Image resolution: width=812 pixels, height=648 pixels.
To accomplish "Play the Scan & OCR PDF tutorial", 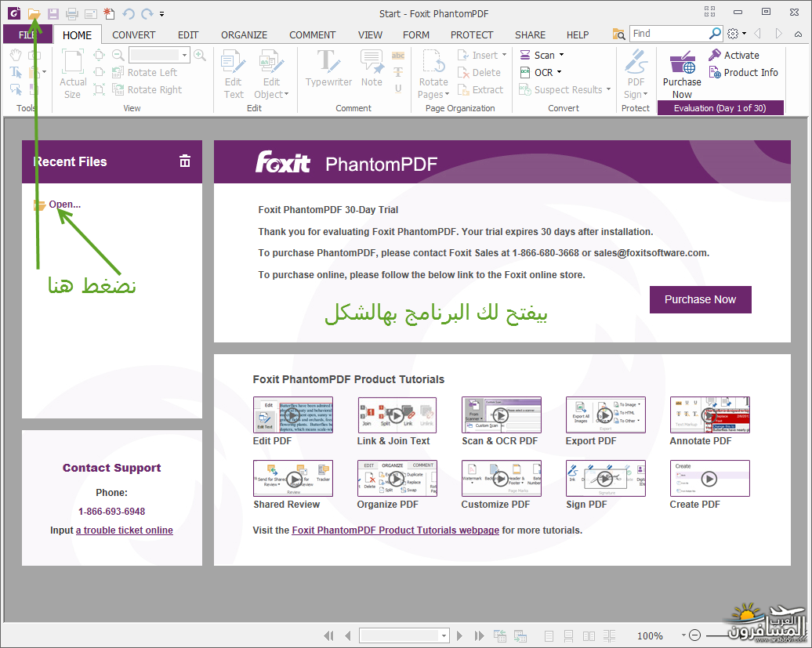I will click(x=502, y=415).
